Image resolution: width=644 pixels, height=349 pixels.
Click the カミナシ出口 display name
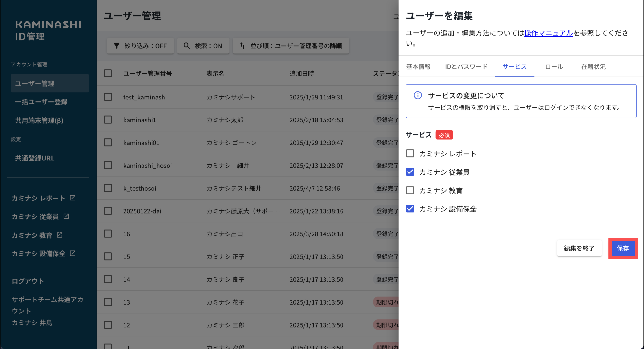click(x=225, y=234)
